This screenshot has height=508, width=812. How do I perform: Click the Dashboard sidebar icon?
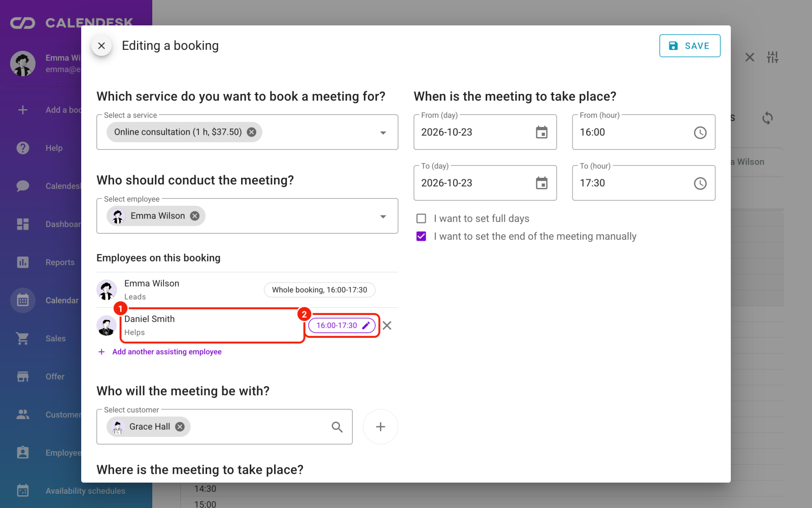pos(23,224)
